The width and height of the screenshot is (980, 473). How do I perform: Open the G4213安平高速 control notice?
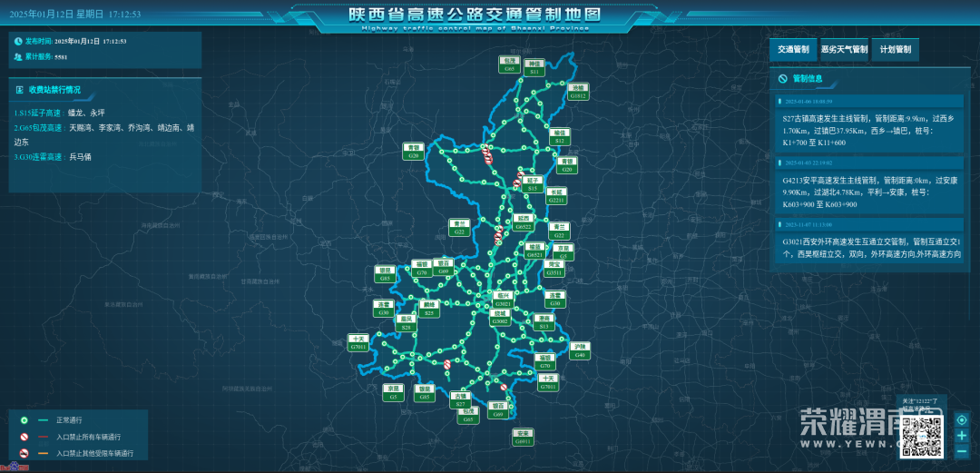click(866, 192)
